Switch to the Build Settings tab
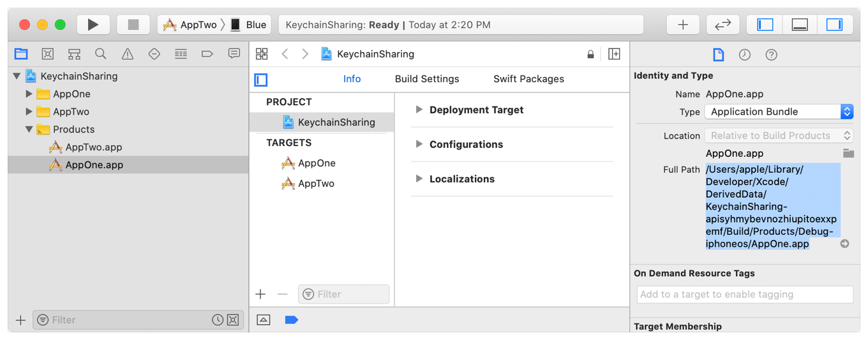Viewport: 868px width, 340px height. pyautogui.click(x=427, y=79)
